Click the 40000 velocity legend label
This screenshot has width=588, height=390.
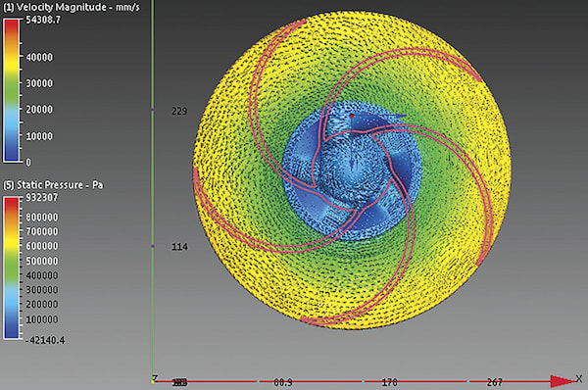pyautogui.click(x=39, y=57)
